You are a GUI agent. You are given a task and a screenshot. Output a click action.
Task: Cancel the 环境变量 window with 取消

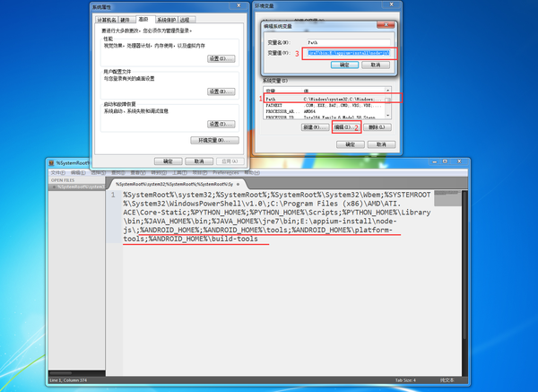pos(382,144)
